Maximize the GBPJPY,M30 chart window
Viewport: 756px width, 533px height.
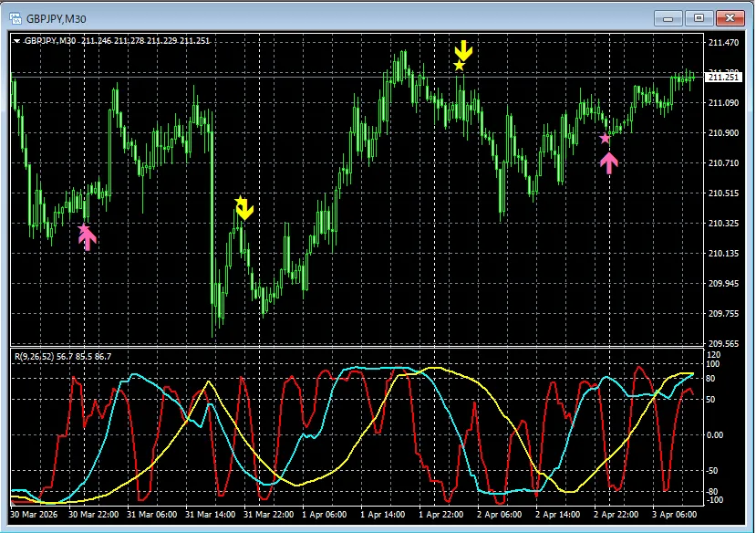pos(699,19)
